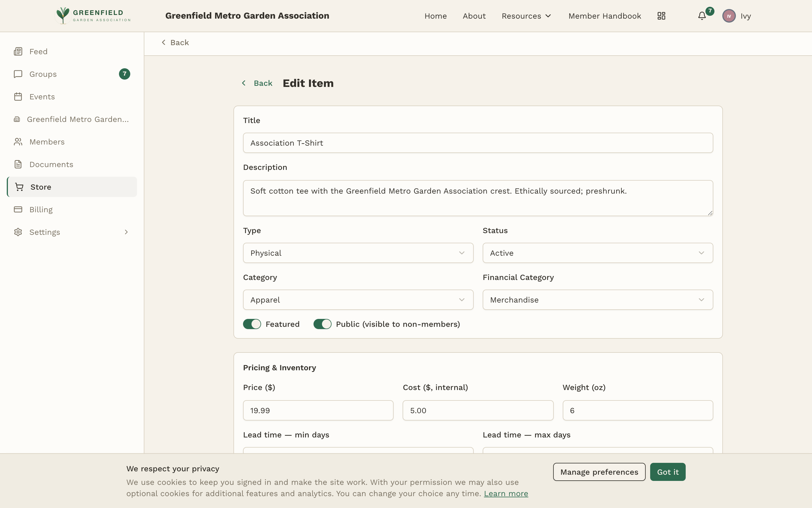Open Greenfield Metro Garden... sidebar item
Viewport: 812px width, 508px height.
click(x=72, y=119)
